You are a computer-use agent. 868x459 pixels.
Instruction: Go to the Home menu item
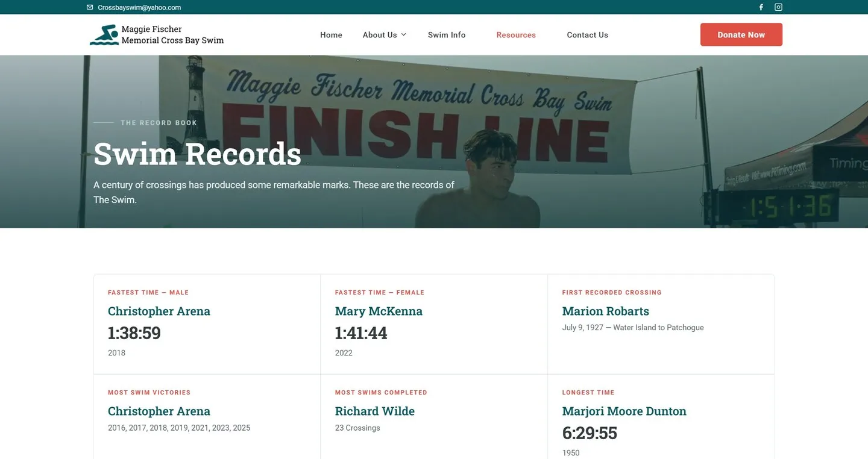pos(331,35)
